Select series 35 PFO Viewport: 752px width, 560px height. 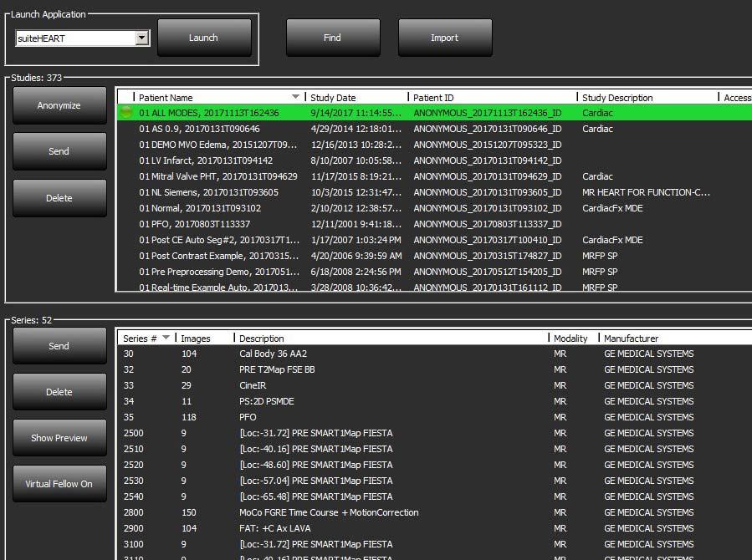pos(434,417)
